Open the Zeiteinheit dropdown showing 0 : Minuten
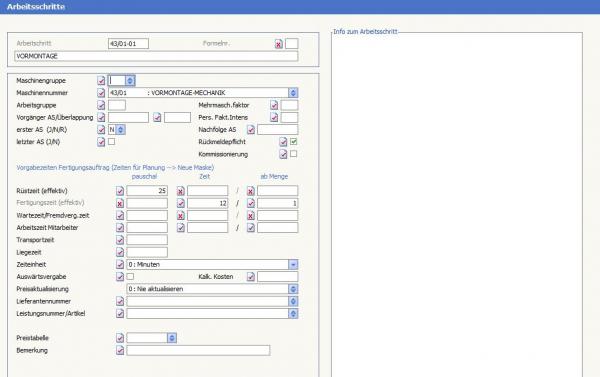The width and height of the screenshot is (600, 377). [x=293, y=264]
